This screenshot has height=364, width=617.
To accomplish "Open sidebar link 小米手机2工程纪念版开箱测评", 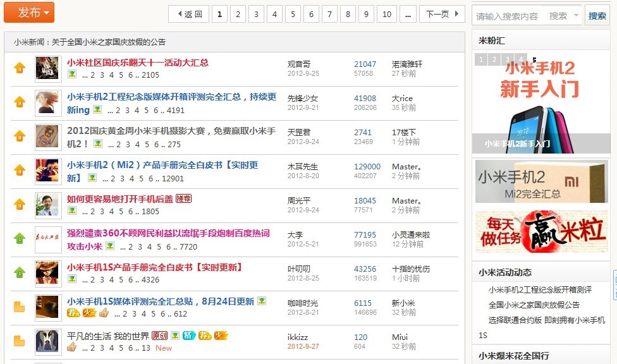I will [540, 290].
